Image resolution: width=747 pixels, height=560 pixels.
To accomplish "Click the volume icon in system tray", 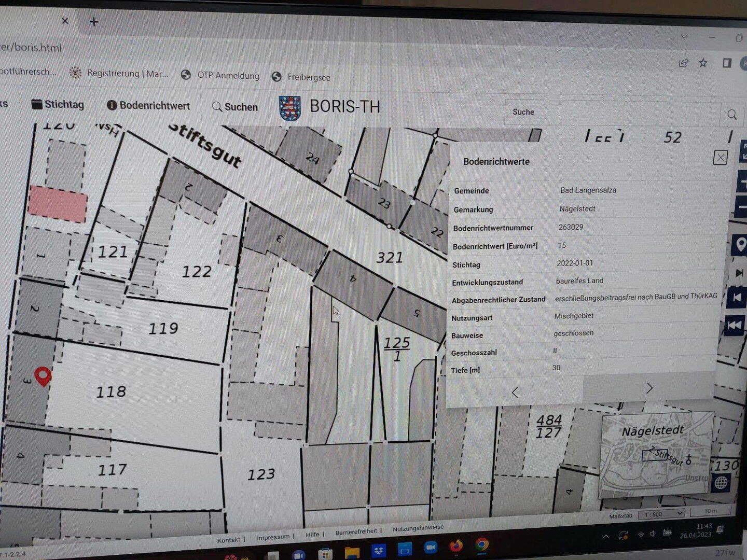I will (653, 534).
